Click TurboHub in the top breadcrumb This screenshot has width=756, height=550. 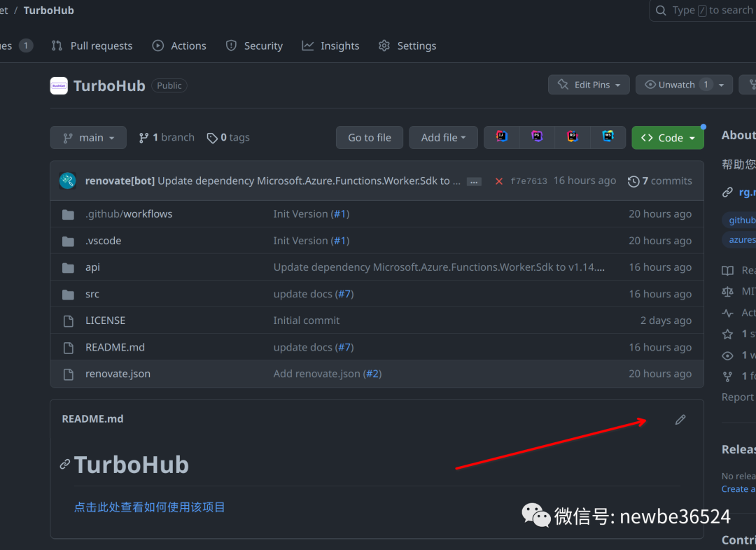coord(49,10)
